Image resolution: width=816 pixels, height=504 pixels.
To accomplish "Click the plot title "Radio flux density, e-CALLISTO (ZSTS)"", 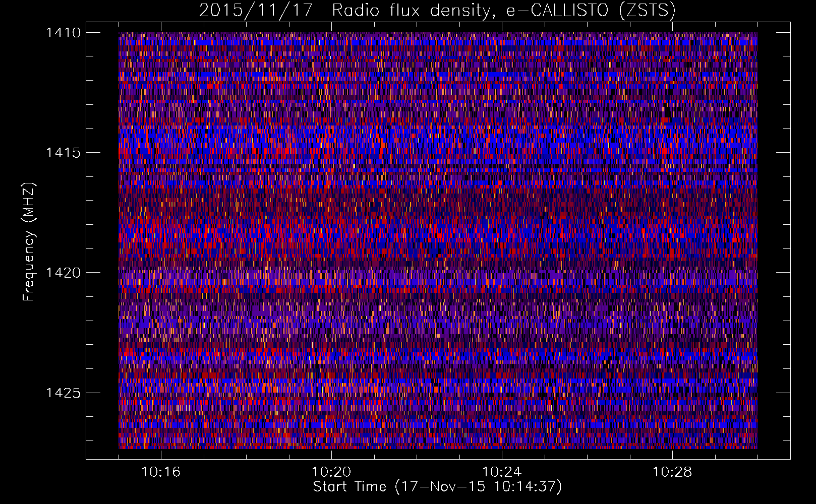I will pyautogui.click(x=504, y=10).
